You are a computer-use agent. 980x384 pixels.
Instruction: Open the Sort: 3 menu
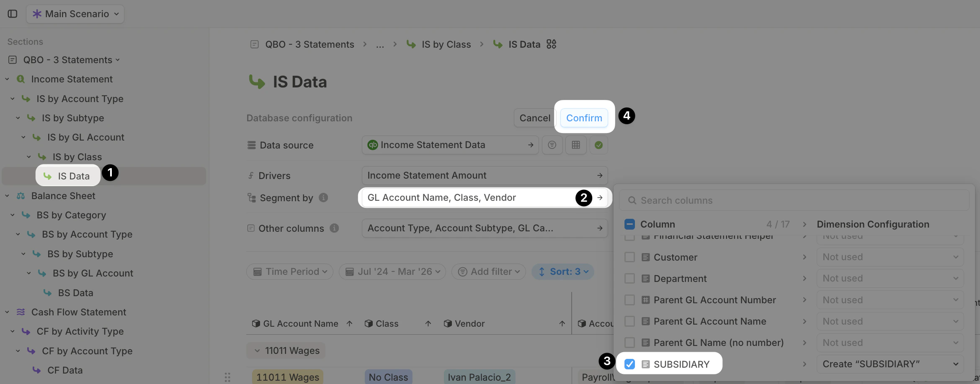[x=563, y=271]
